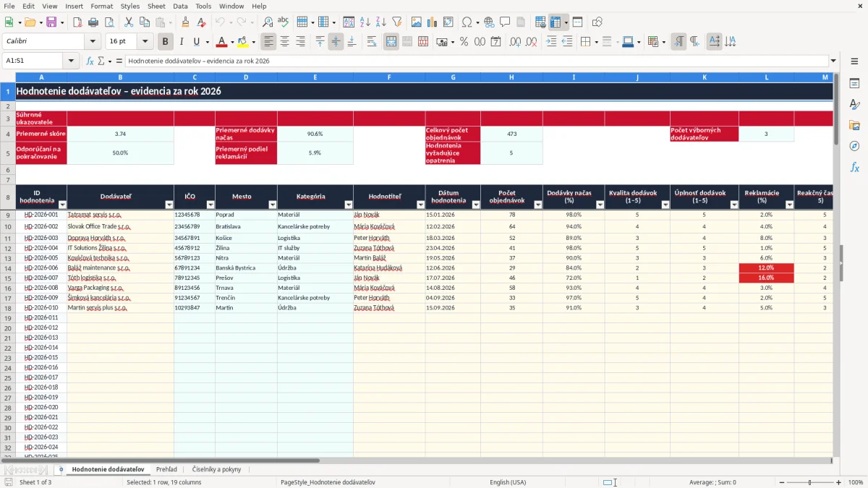Export directly as PDF
Image resolution: width=868 pixels, height=488 pixels.
(77, 22)
